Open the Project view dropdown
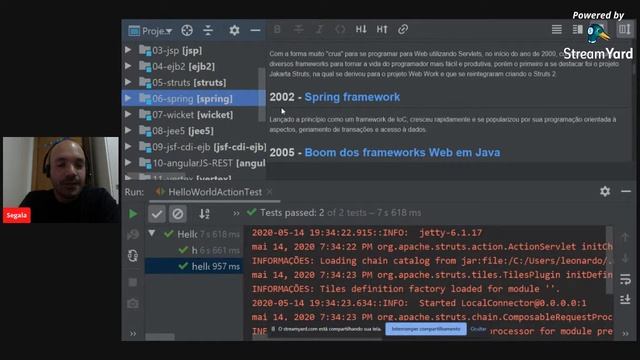Image resolution: width=640 pixels, height=360 pixels. pos(150,31)
